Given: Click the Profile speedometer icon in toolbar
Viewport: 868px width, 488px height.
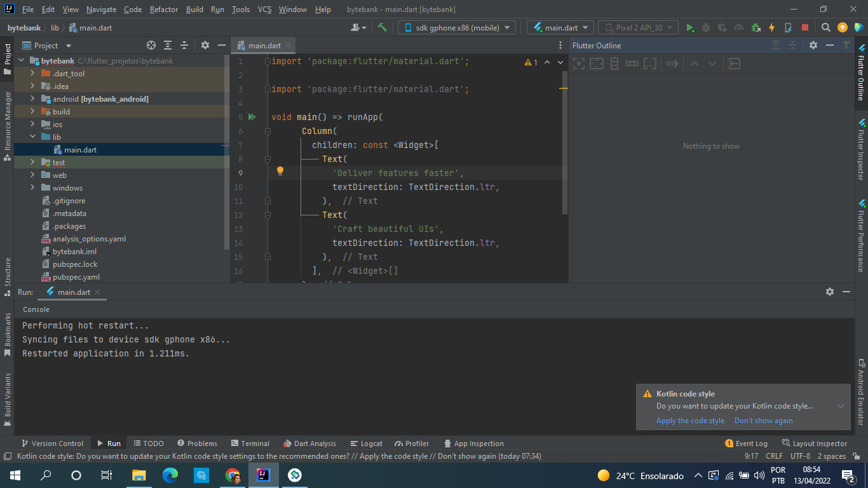Looking at the screenshot, I should pyautogui.click(x=739, y=27).
